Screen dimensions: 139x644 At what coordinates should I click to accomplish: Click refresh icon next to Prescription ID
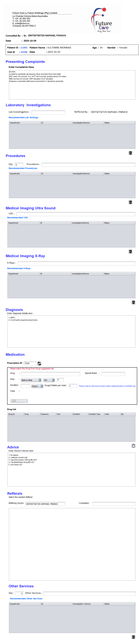point(39,363)
